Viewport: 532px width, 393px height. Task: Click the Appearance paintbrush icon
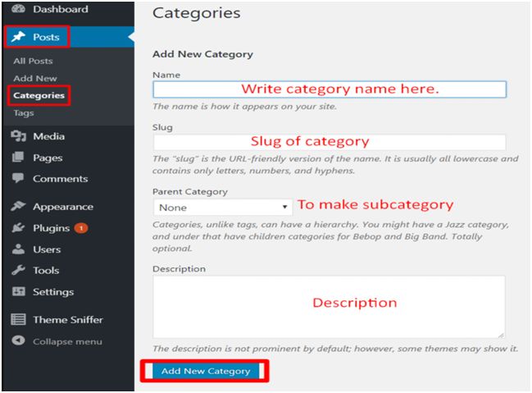coord(18,207)
